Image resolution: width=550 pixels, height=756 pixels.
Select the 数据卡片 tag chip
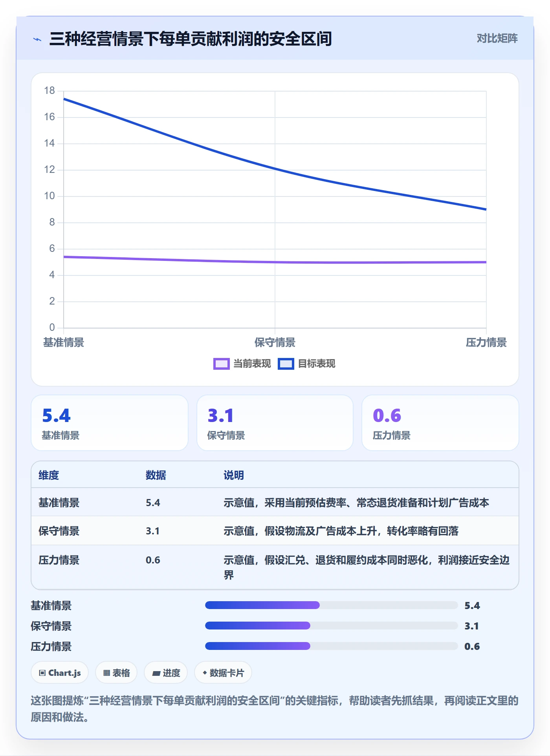coord(223,673)
